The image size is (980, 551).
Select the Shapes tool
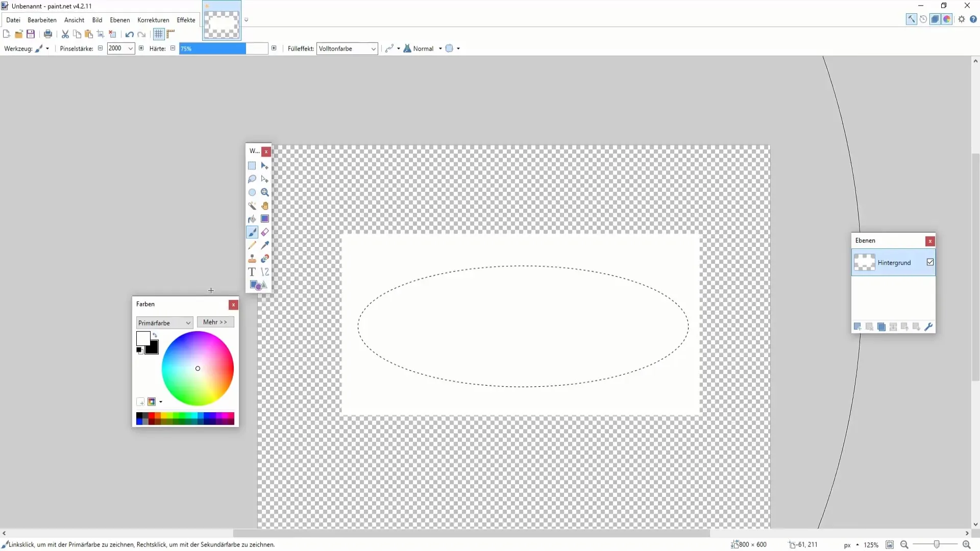(x=258, y=285)
